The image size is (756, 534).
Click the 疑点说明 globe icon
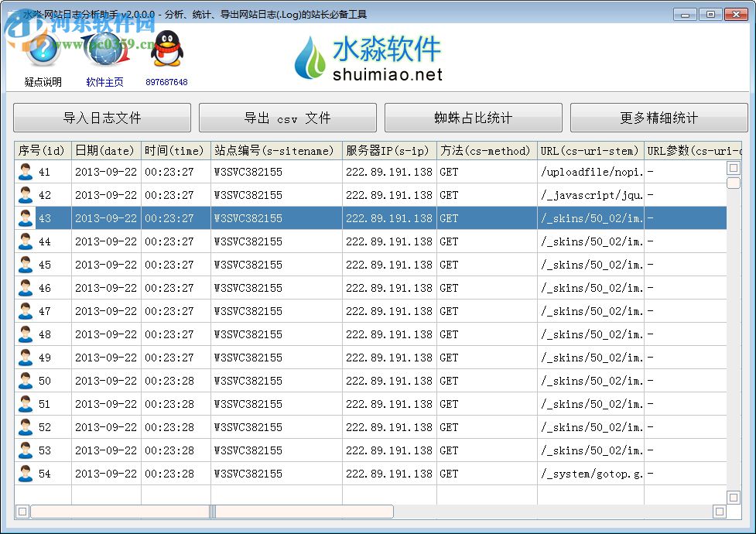(x=43, y=50)
